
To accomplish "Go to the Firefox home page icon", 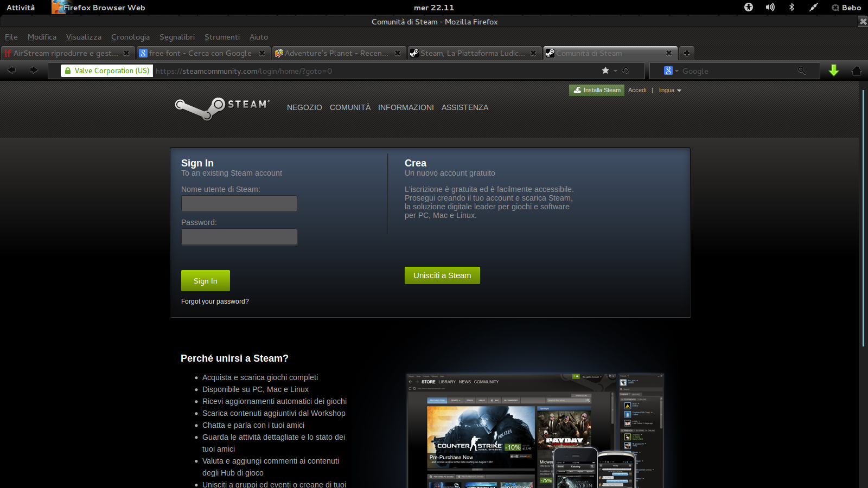I will point(857,70).
